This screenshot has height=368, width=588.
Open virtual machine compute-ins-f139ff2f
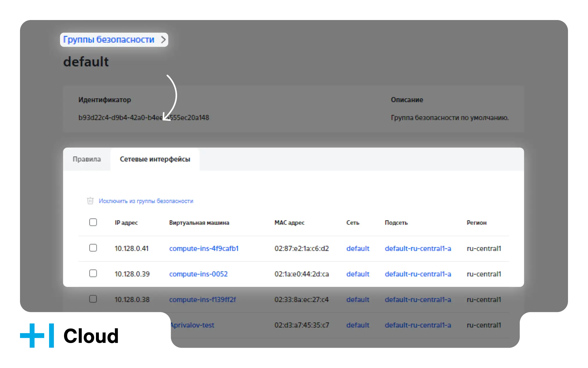click(202, 300)
